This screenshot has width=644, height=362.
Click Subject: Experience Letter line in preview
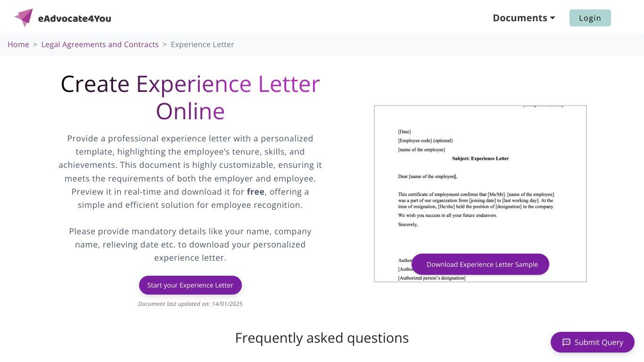[x=480, y=158]
